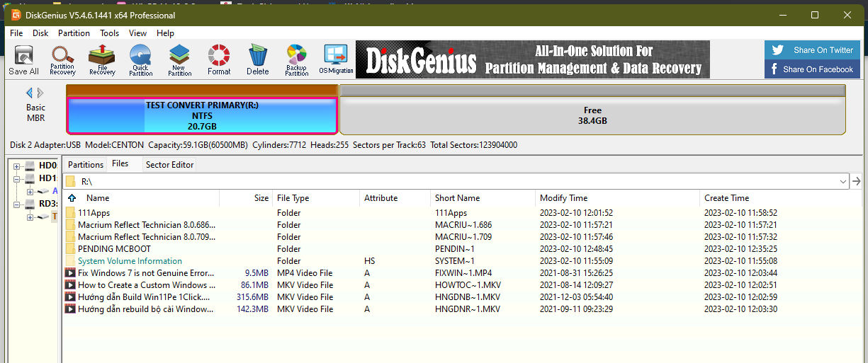Click the New Partition icon
This screenshot has height=363, width=868.
tap(179, 59)
